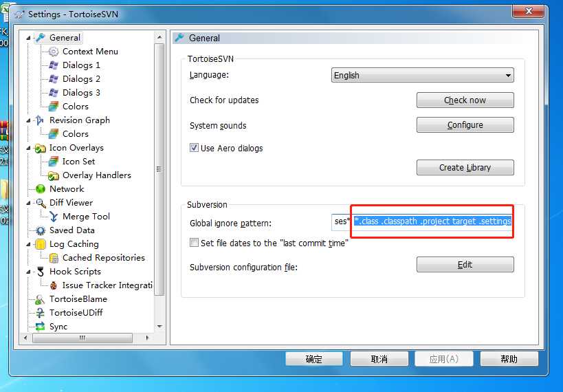The width and height of the screenshot is (563, 392).
Task: Click tree horizontal scrollbar right arrow
Action: [147, 338]
